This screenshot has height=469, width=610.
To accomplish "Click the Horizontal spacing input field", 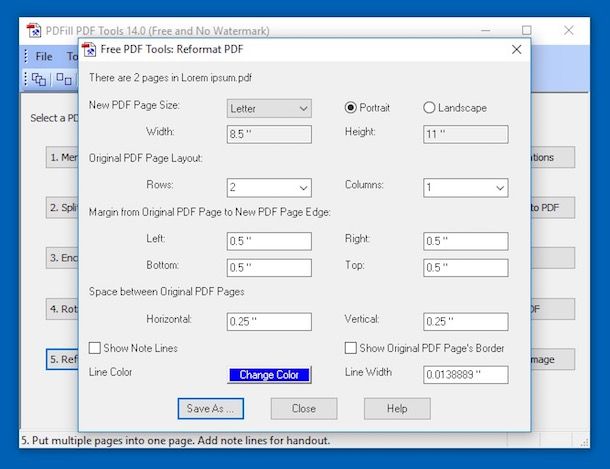I will (x=269, y=322).
